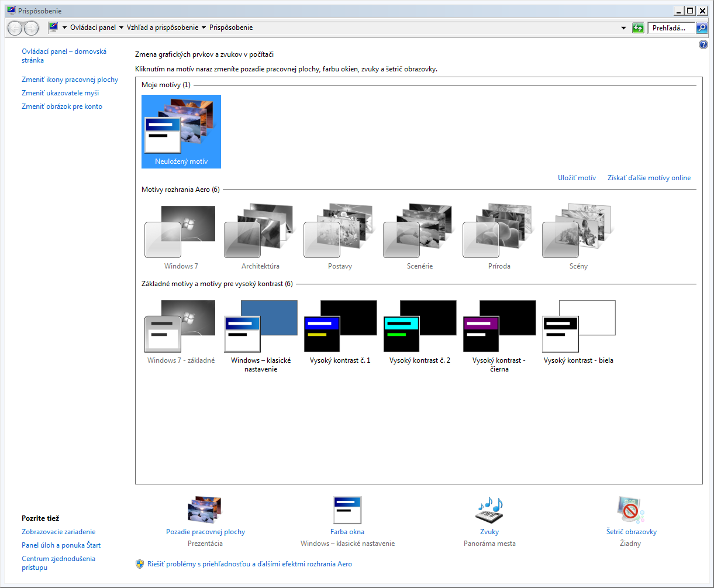Select Vysoký kontrast - biela theme
Viewport: 714px width, 588px height.
coord(578,332)
